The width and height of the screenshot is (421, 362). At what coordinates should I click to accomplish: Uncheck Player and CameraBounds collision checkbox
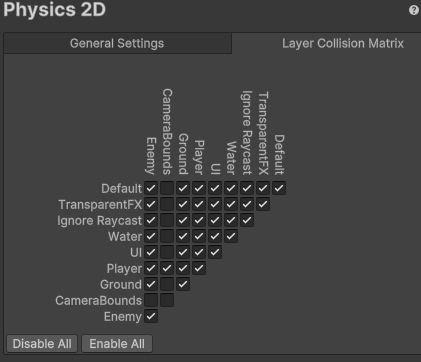coord(167,268)
